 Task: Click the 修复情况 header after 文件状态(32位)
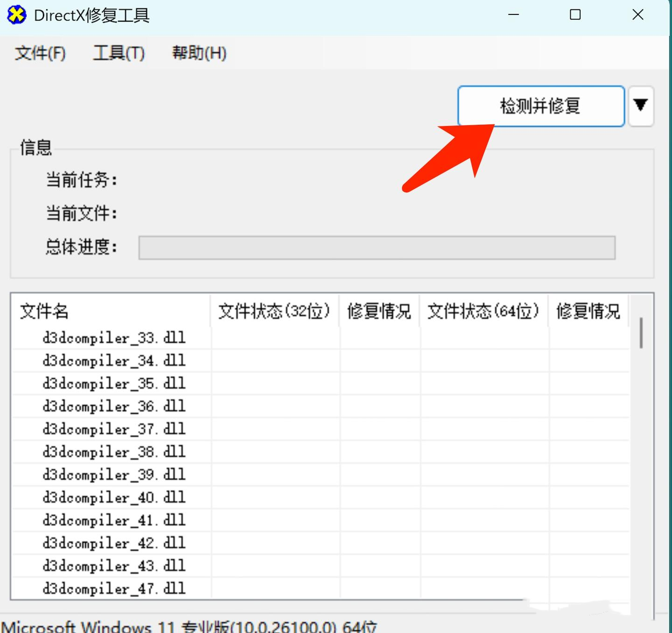379,311
